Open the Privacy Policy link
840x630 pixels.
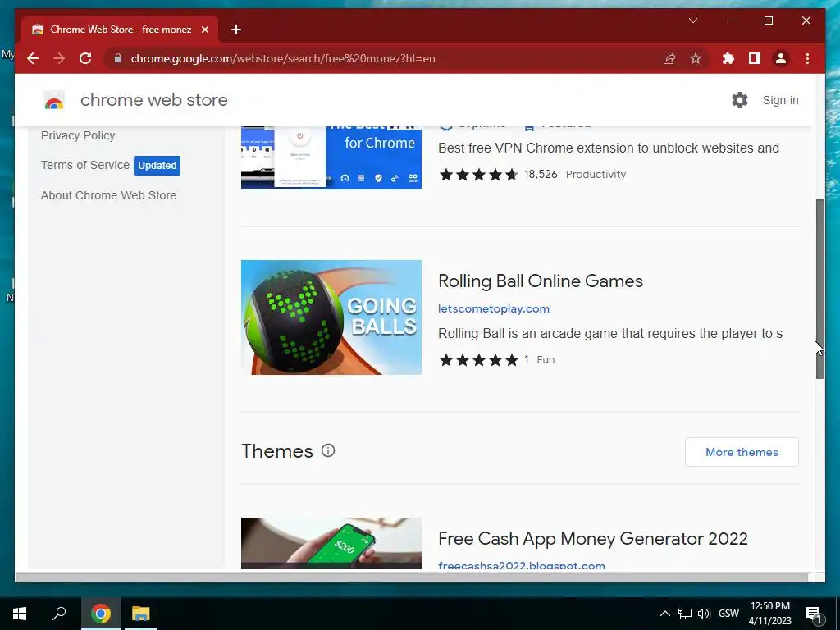[x=78, y=135]
